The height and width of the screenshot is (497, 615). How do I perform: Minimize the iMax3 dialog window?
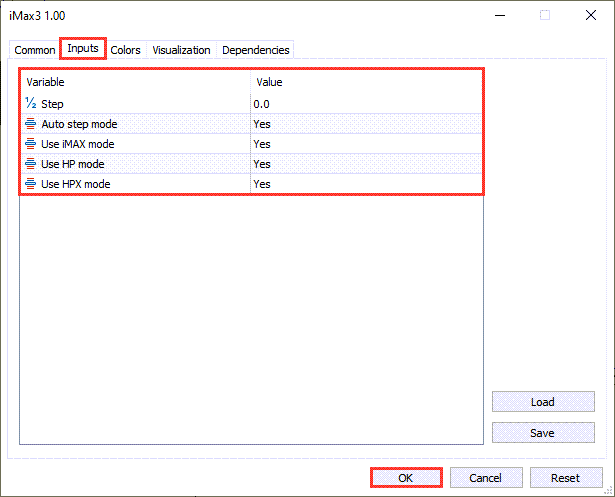pos(500,15)
